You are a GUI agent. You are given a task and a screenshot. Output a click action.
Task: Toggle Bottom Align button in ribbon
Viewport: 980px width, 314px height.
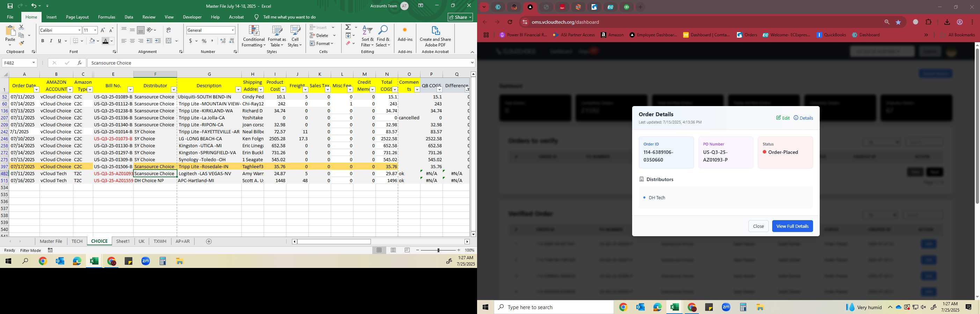coord(141,30)
